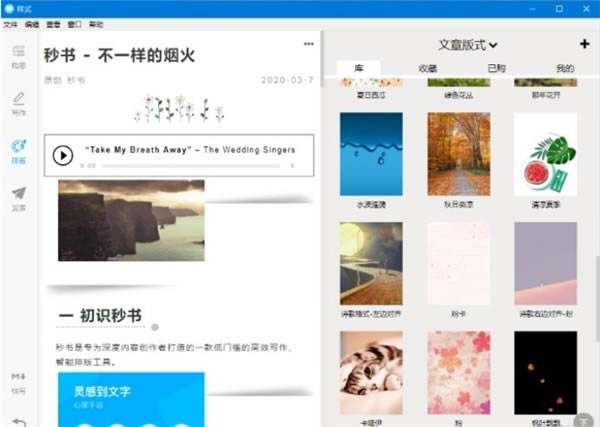This screenshot has width=600, height=427.
Task: Play the Take My Breath Away audio
Action: pyautogui.click(x=63, y=155)
